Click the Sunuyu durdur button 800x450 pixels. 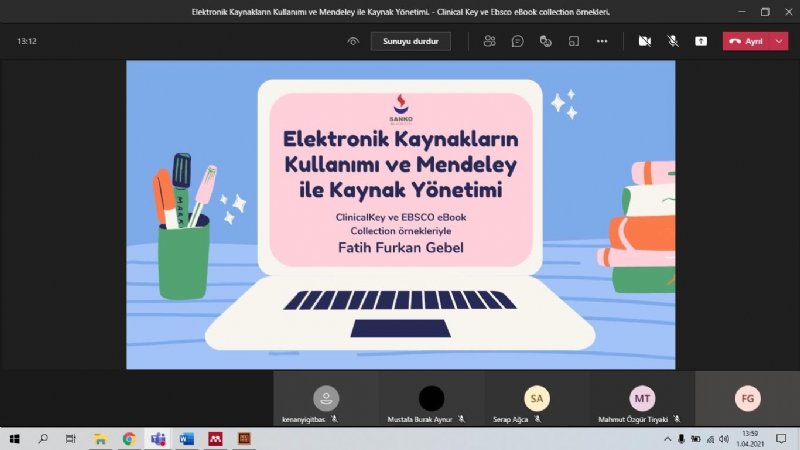click(x=411, y=41)
